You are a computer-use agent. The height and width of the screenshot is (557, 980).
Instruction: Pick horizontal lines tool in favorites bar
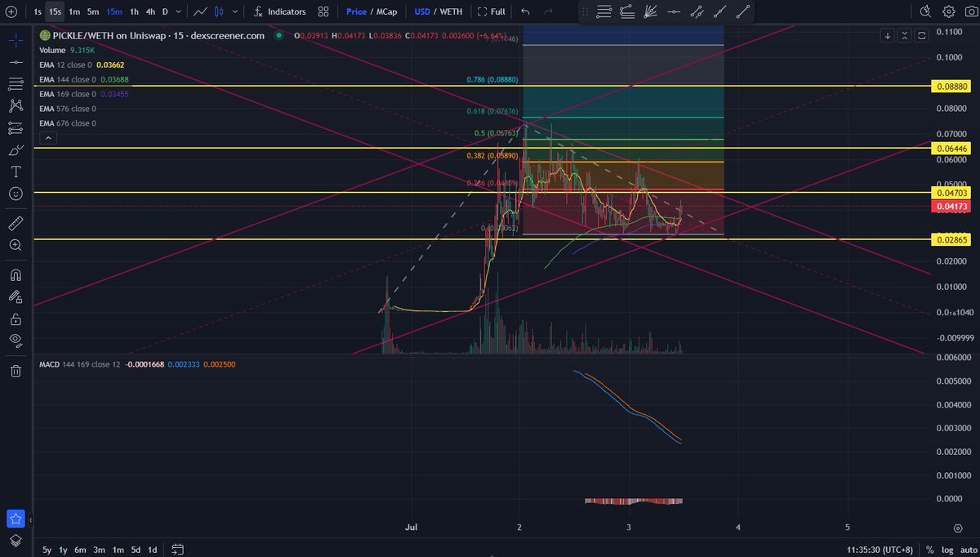[604, 12]
